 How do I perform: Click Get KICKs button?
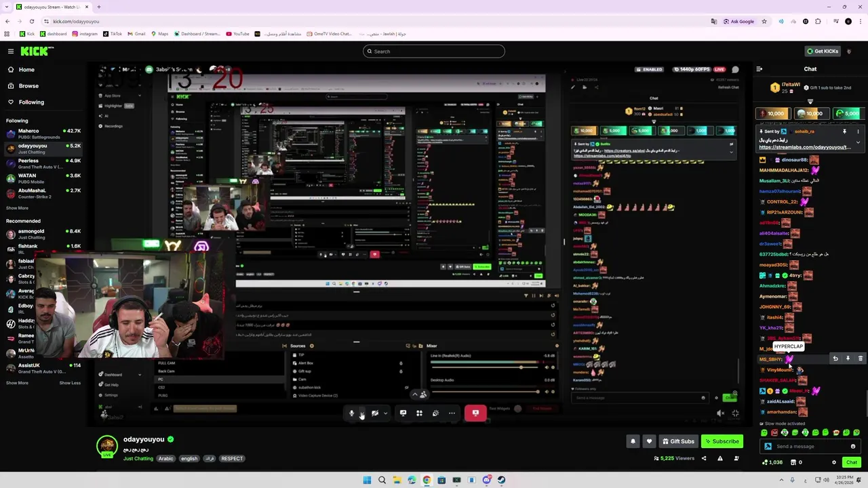(823, 52)
